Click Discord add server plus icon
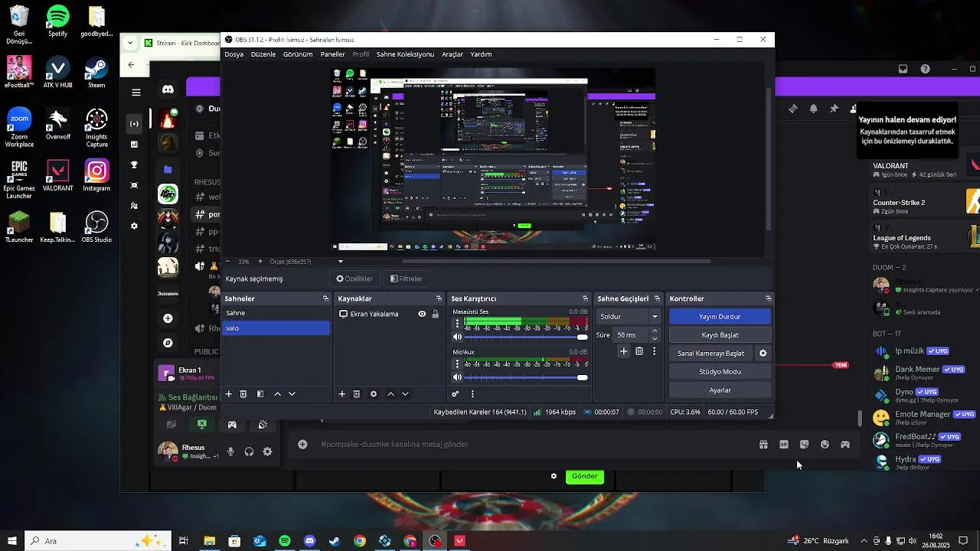Image resolution: width=980 pixels, height=551 pixels. 168,318
